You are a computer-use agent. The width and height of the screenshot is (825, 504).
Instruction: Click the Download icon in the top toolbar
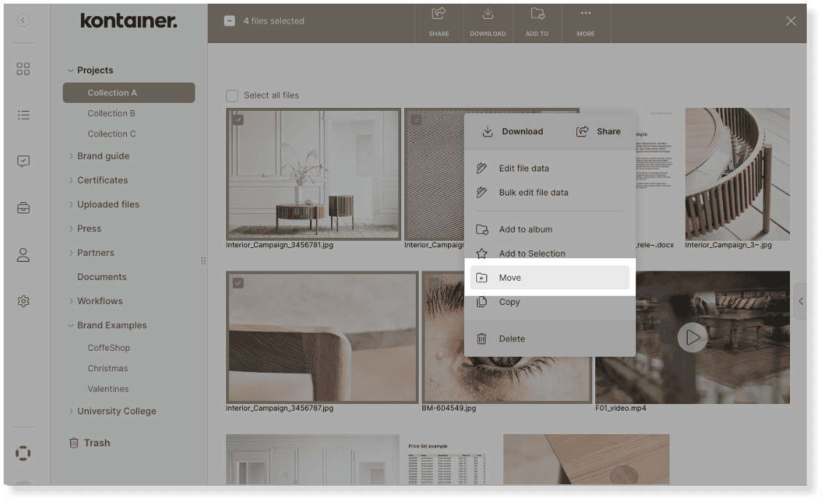488,23
